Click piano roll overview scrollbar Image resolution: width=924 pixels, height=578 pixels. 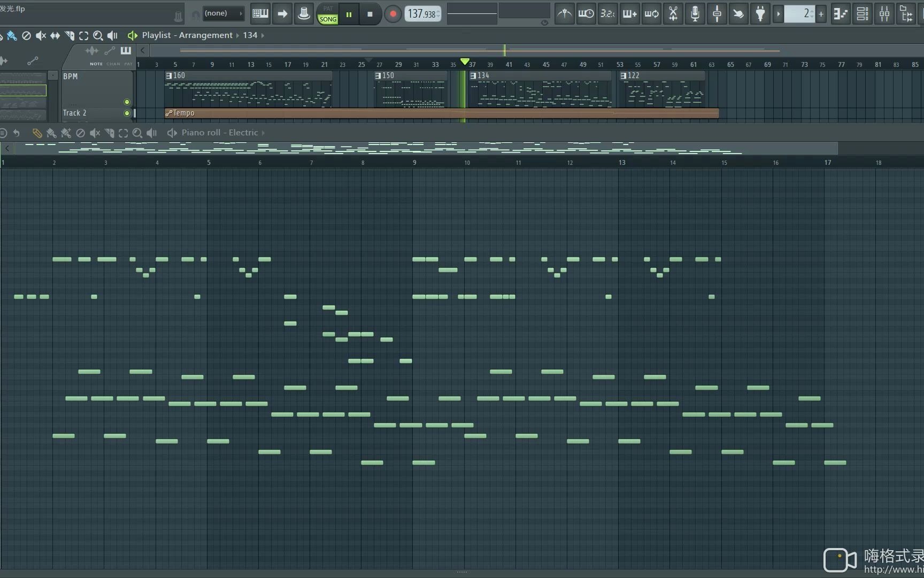pyautogui.click(x=426, y=148)
